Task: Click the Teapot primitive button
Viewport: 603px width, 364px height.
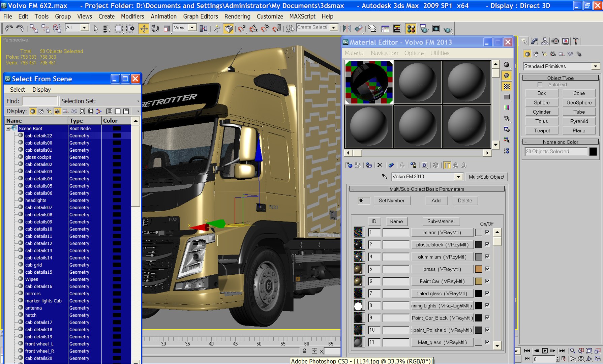Action: tap(542, 130)
